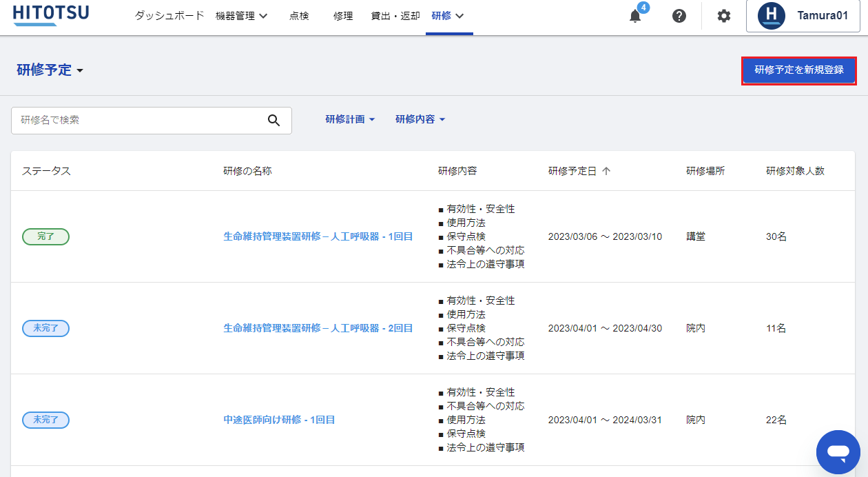Expand the 機器管理 menu

tap(241, 16)
